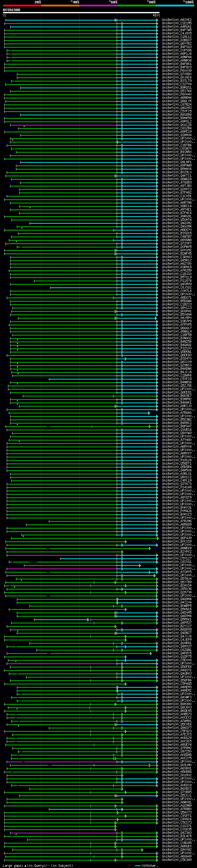
Task: Select hit label UniRef100_B4FSG3
Action: (x=176, y=47)
